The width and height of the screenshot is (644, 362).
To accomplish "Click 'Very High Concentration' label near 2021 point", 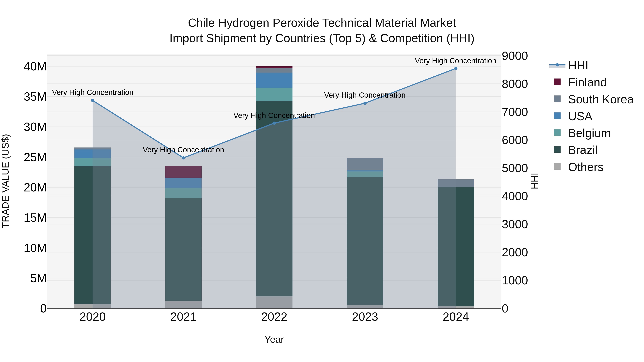I will coord(183,150).
